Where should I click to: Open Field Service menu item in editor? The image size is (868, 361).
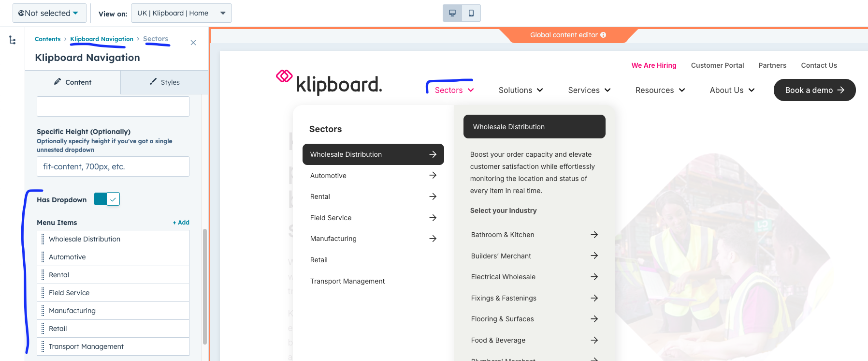[113, 293]
